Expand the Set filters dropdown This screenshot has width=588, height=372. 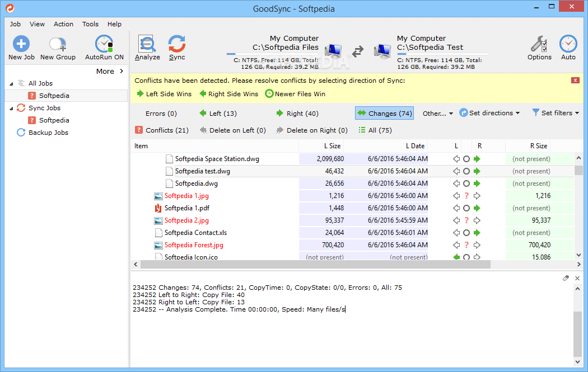(556, 113)
